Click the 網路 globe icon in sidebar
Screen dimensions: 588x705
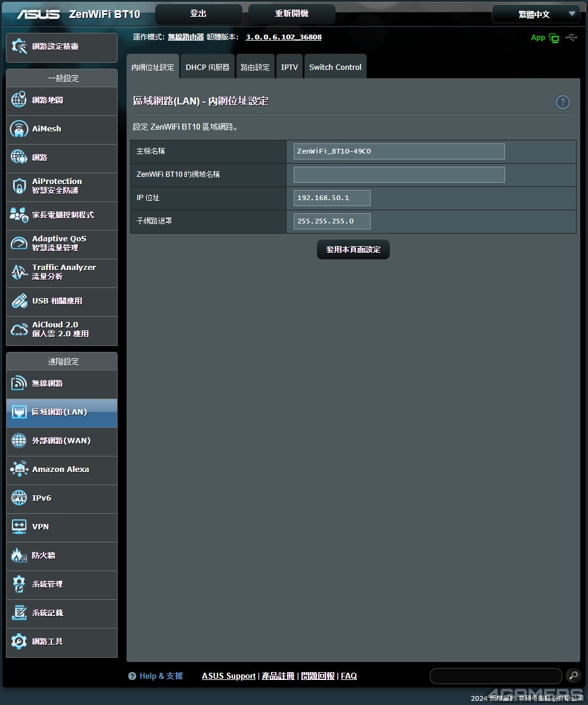[x=19, y=157]
